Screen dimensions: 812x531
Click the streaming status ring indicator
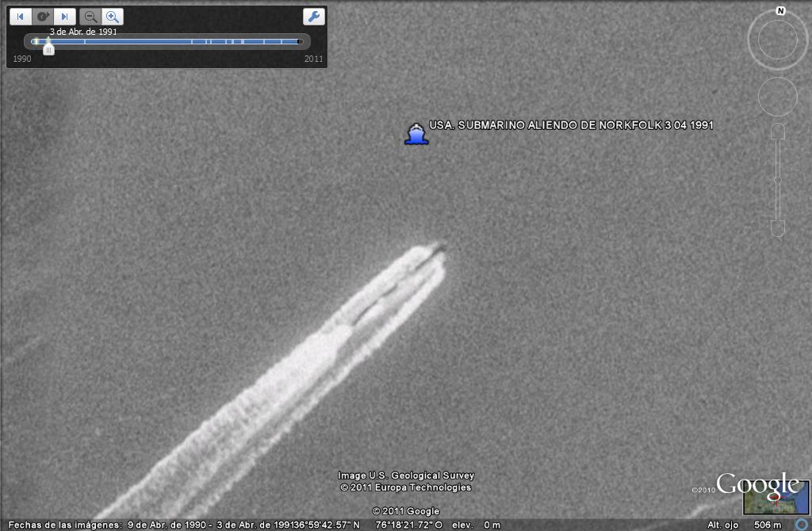pos(802,524)
